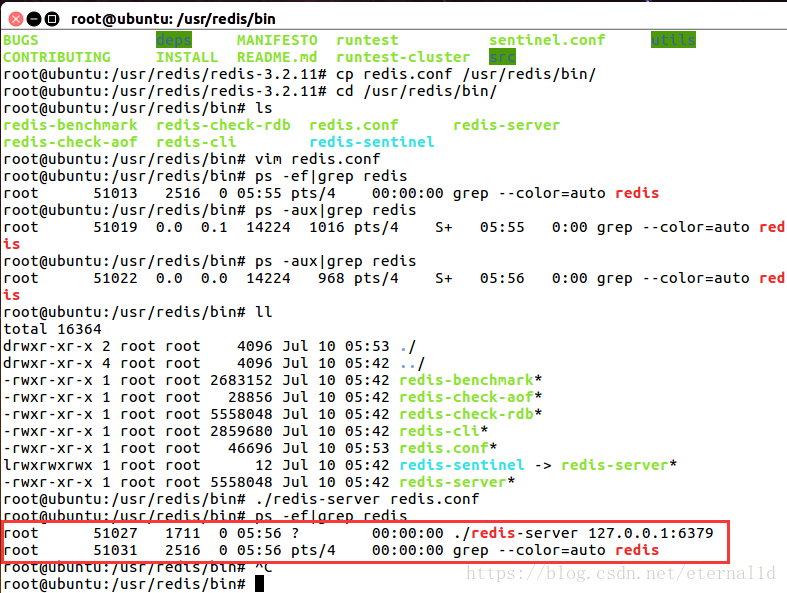787x593 pixels.
Task: Minimize the terminal window
Action: point(34,19)
